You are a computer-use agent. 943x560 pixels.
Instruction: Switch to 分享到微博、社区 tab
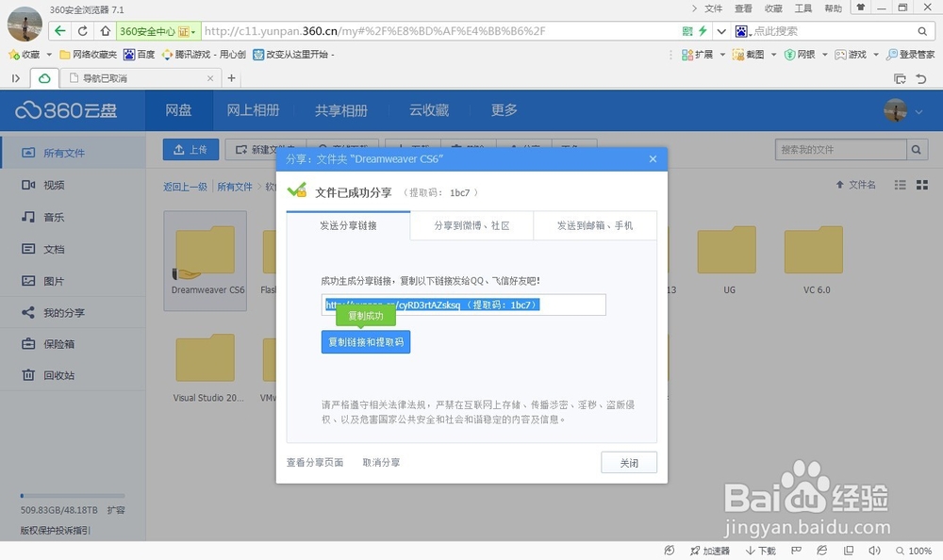pyautogui.click(x=471, y=225)
